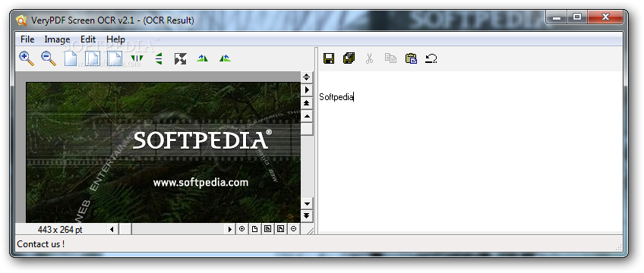Click the captured Softpedia image preview
This screenshot has width=644, height=273.
tap(163, 152)
